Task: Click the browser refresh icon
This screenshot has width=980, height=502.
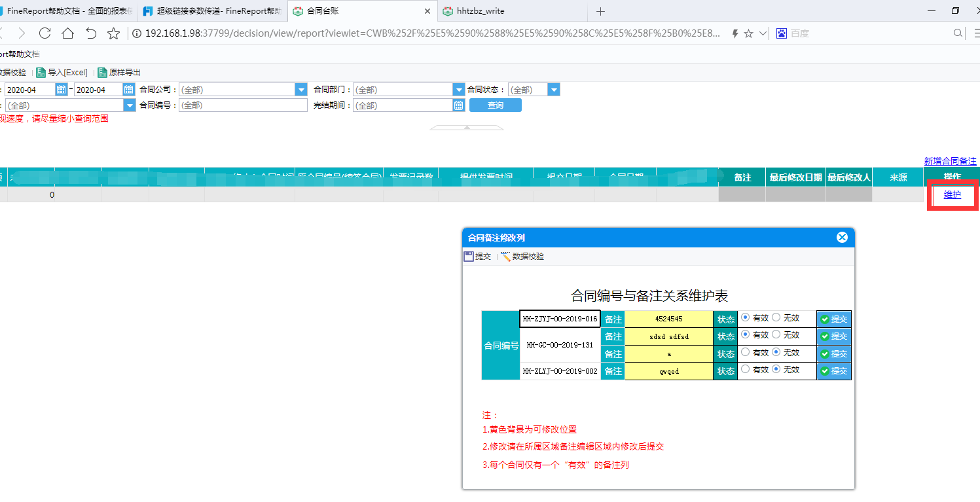Action: 45,33
